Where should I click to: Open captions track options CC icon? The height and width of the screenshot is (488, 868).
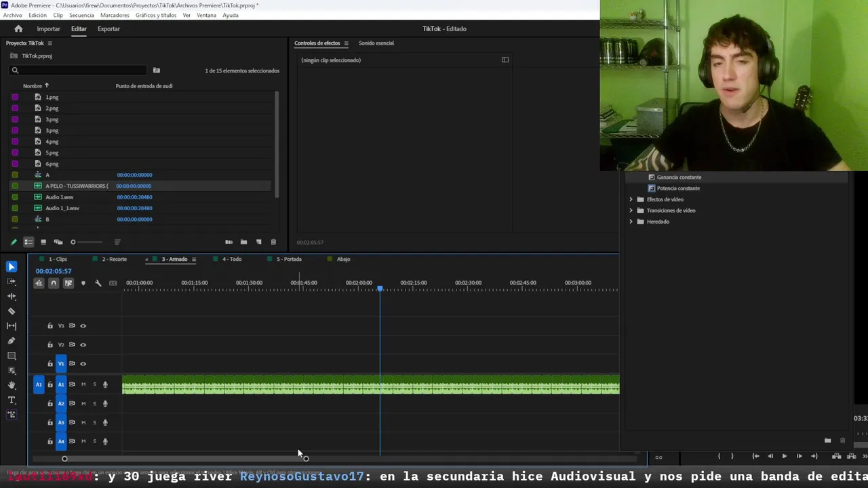coord(113,283)
